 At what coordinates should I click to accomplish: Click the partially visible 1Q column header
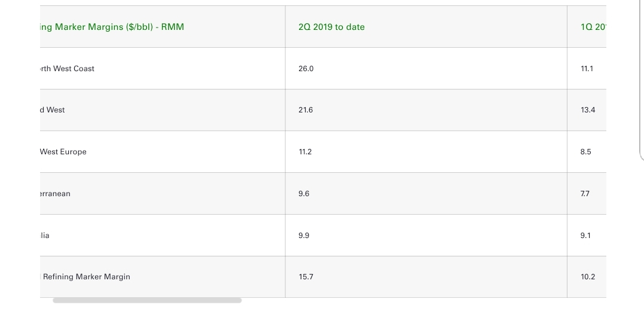594,27
